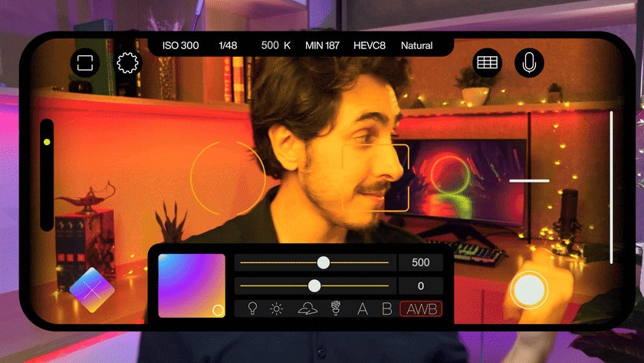This screenshot has height=363, width=644.
Task: Click the tint slider knob
Action: click(314, 285)
